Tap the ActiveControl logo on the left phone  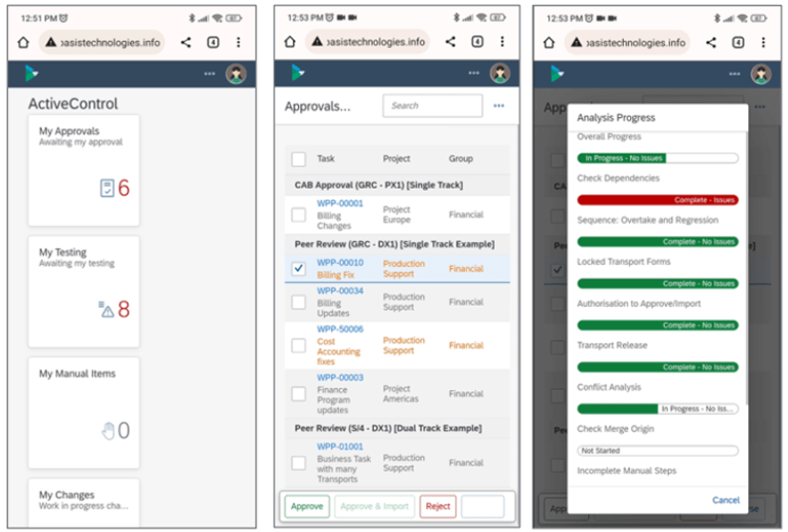pyautogui.click(x=31, y=74)
